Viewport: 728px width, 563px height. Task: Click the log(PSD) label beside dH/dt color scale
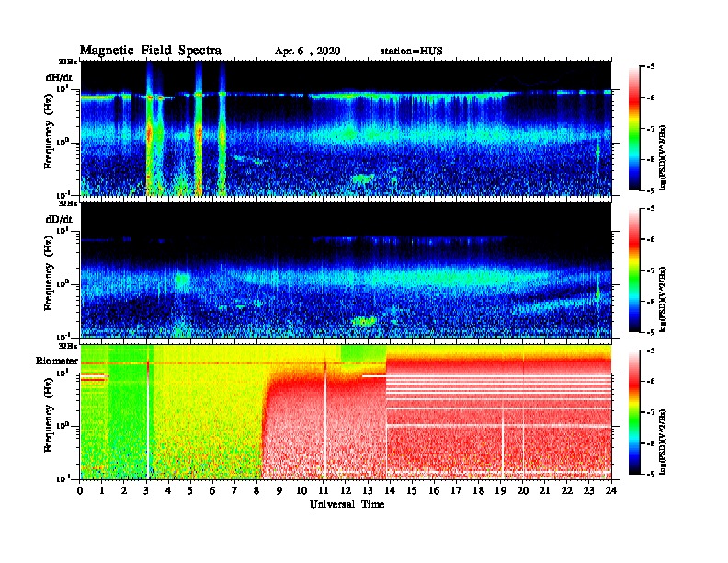663,157
